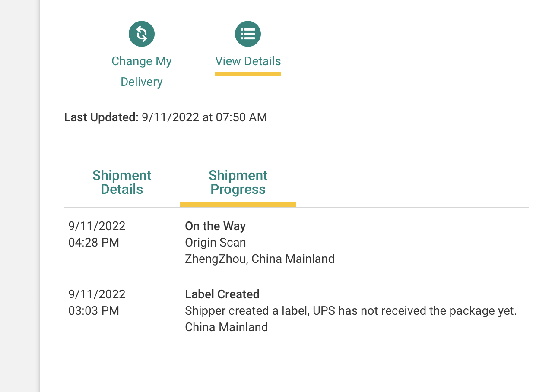The height and width of the screenshot is (392, 533).
Task: Switch to the Shipment Details tab
Action: coord(122,182)
